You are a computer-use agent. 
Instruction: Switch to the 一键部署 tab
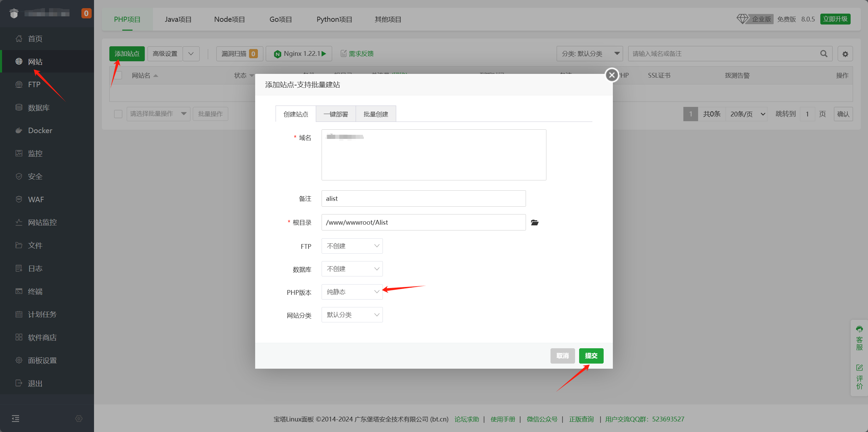[336, 114]
